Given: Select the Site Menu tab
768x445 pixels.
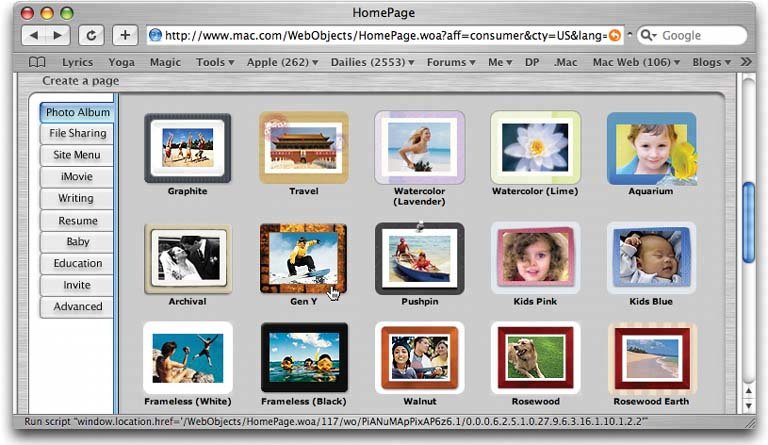Looking at the screenshot, I should point(77,155).
